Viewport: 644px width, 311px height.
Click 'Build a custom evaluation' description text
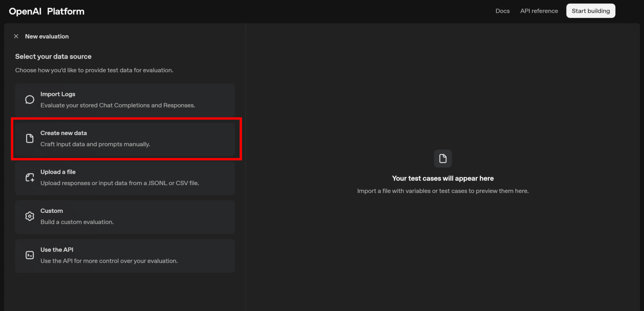coord(77,222)
